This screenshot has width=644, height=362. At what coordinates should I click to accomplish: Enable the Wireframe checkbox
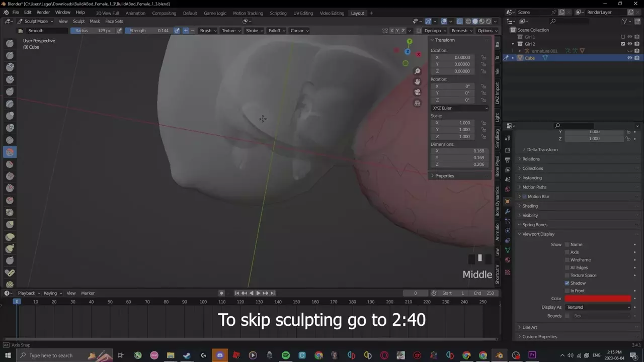567,260
